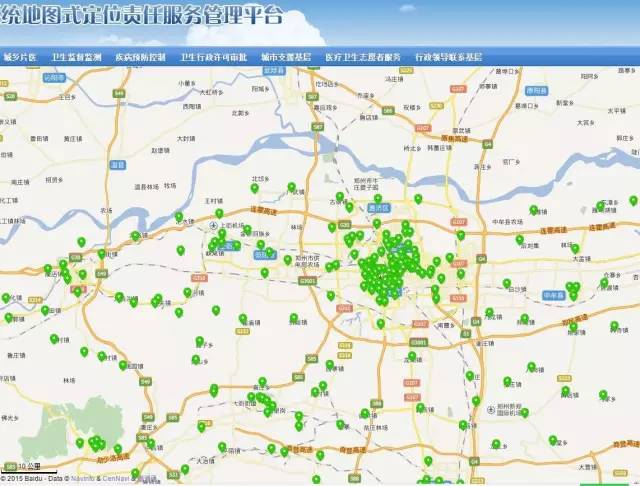Image resolution: width=640 pixels, height=486 pixels.
Task: Click the 原焦高速 road label
Action: click(x=454, y=139)
